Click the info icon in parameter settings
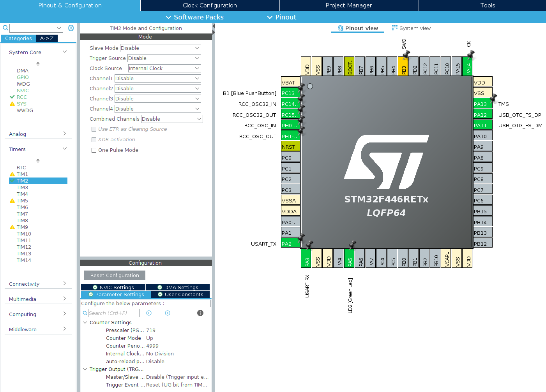The height and width of the screenshot is (392, 546). click(200, 313)
